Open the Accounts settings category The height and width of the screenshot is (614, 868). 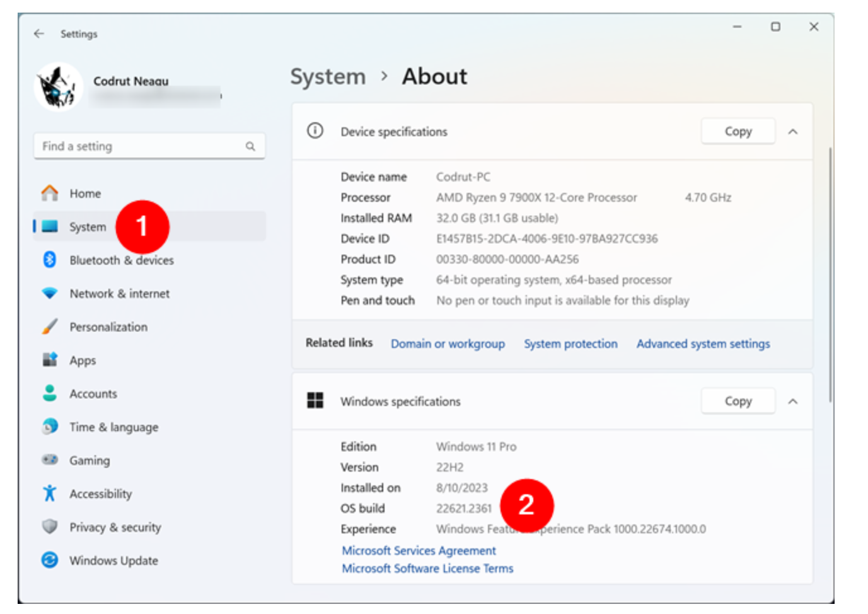(x=149, y=393)
